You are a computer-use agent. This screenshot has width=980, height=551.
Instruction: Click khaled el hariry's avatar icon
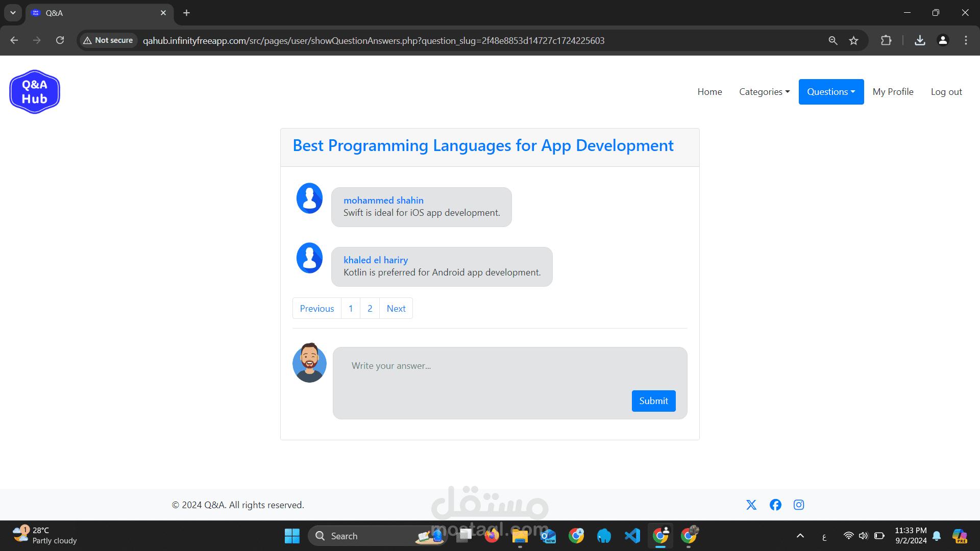(309, 258)
